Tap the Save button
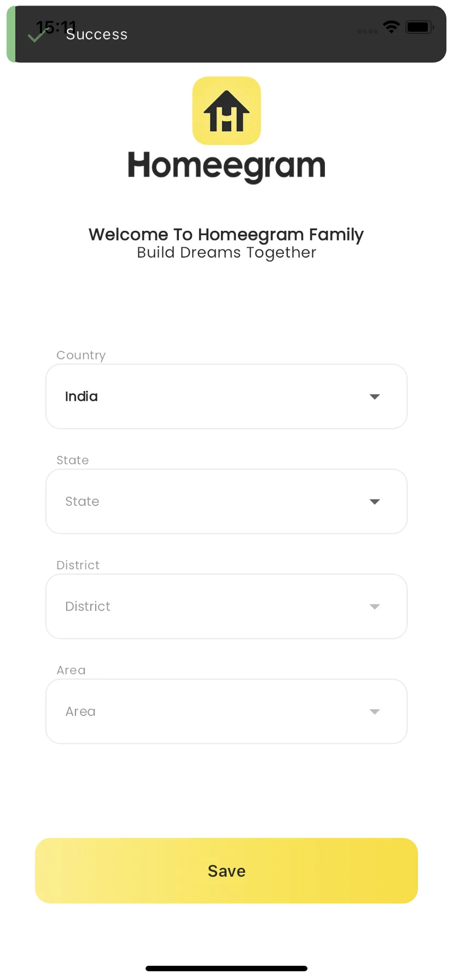Viewport: 453px width, 980px height. click(226, 871)
